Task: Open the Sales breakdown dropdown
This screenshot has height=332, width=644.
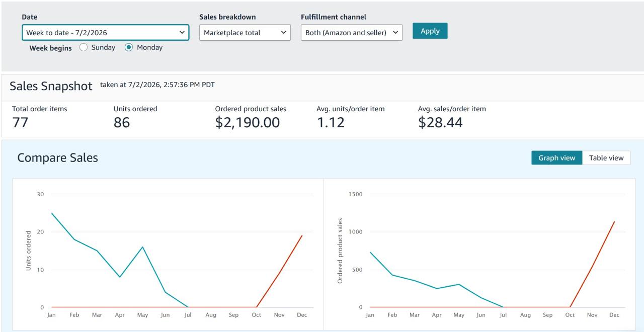Action: coord(245,33)
